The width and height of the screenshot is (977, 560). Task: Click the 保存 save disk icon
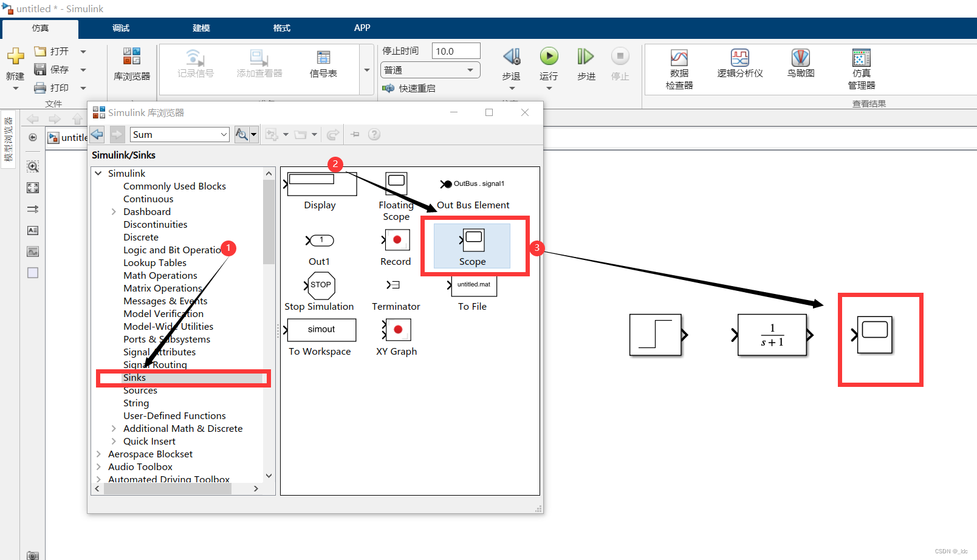click(x=40, y=69)
